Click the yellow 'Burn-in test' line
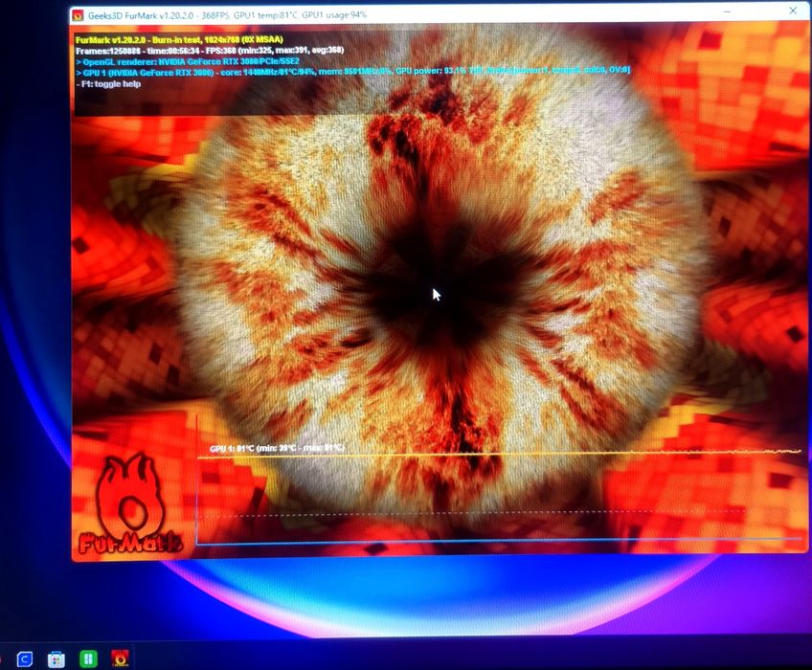The width and height of the screenshot is (812, 670). (179, 39)
